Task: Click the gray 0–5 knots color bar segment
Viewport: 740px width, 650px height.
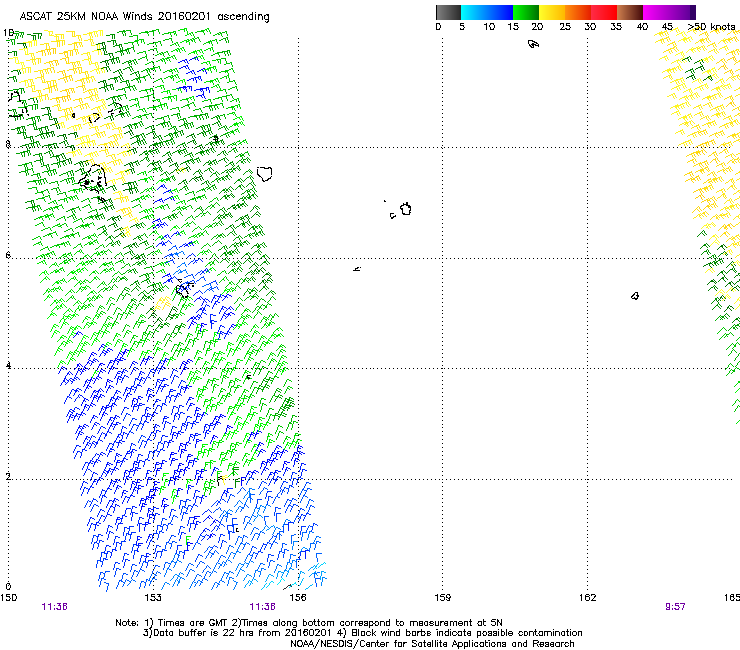Action: tap(448, 12)
